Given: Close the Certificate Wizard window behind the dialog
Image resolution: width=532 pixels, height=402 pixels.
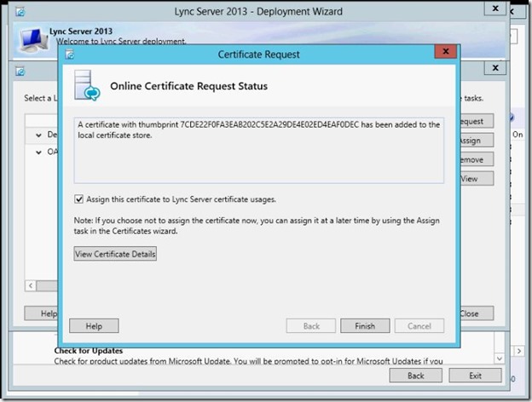Looking at the screenshot, I should (495, 68).
